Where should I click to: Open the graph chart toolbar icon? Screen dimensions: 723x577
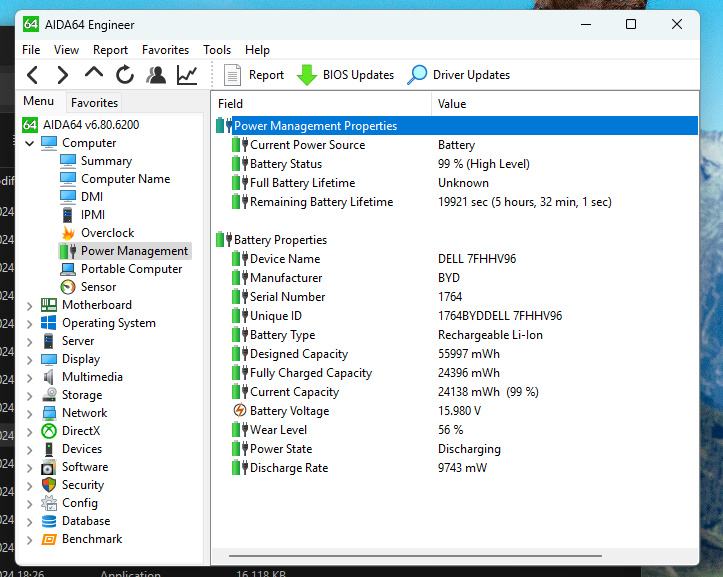187,75
